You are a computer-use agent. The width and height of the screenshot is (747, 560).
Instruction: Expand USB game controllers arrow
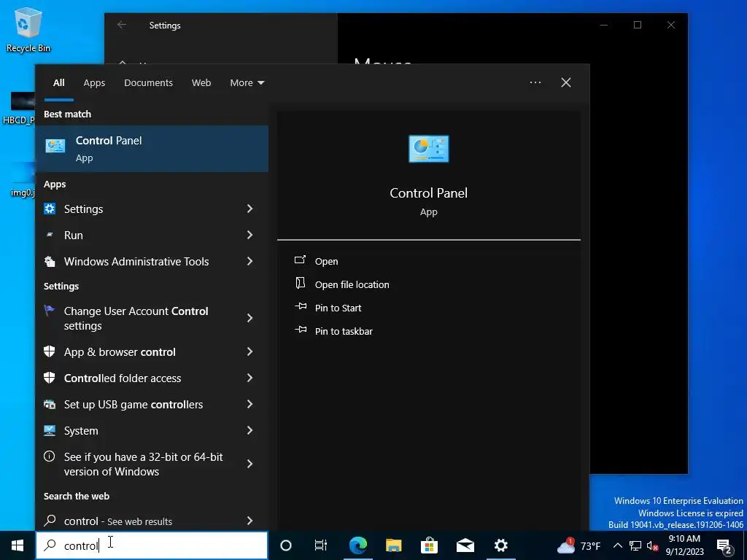coord(249,404)
